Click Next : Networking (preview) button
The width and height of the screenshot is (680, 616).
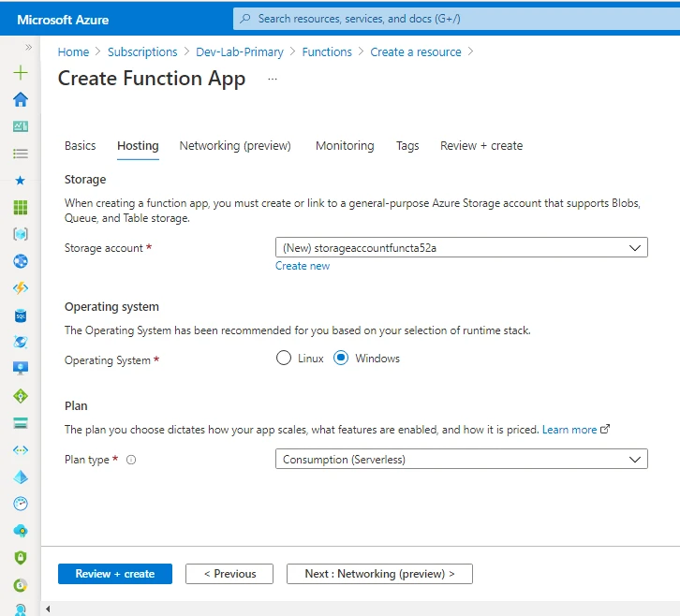click(x=379, y=574)
